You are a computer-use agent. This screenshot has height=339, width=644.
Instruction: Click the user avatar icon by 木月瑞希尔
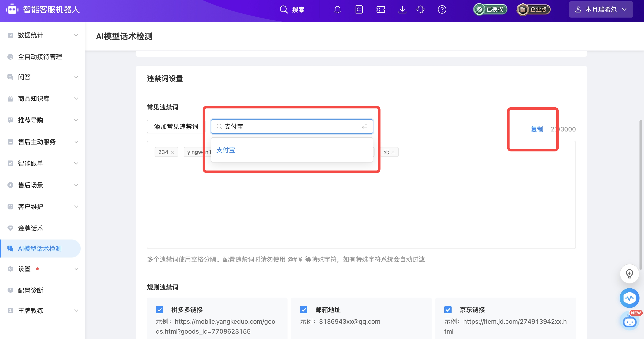[578, 9]
